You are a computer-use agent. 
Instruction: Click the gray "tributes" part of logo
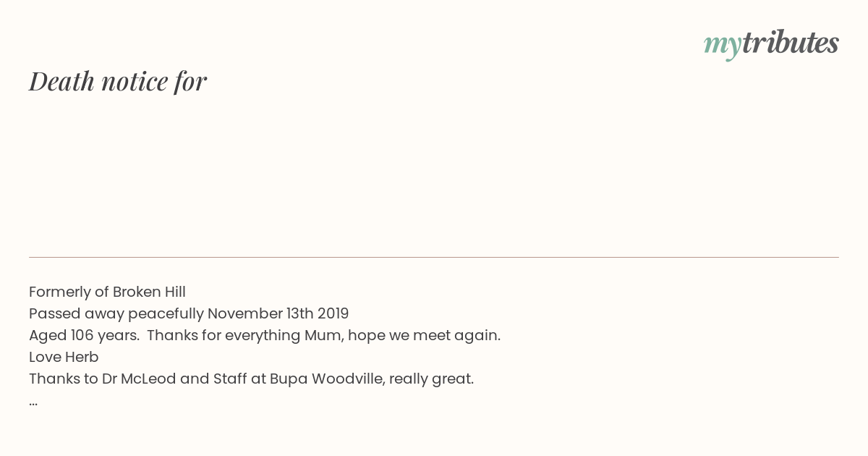(x=791, y=42)
